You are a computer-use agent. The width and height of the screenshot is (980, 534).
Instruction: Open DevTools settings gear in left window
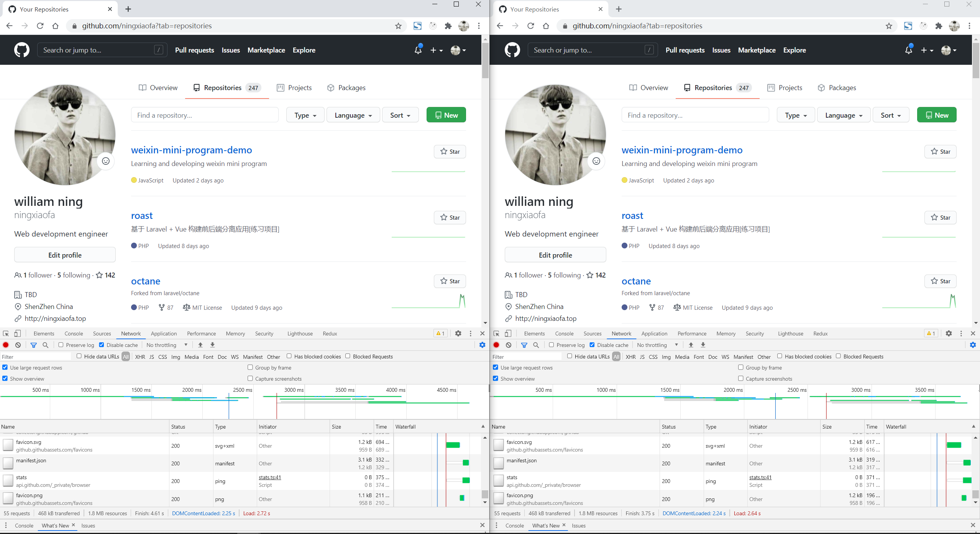pyautogui.click(x=458, y=334)
